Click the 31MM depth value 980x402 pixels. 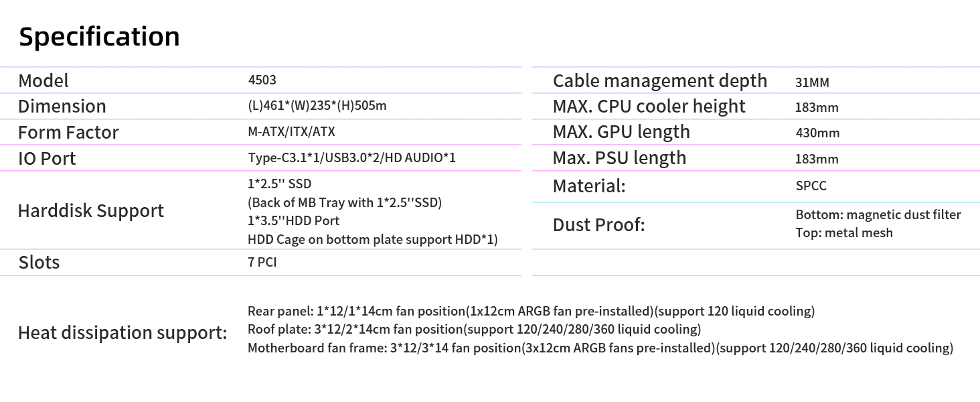812,83
